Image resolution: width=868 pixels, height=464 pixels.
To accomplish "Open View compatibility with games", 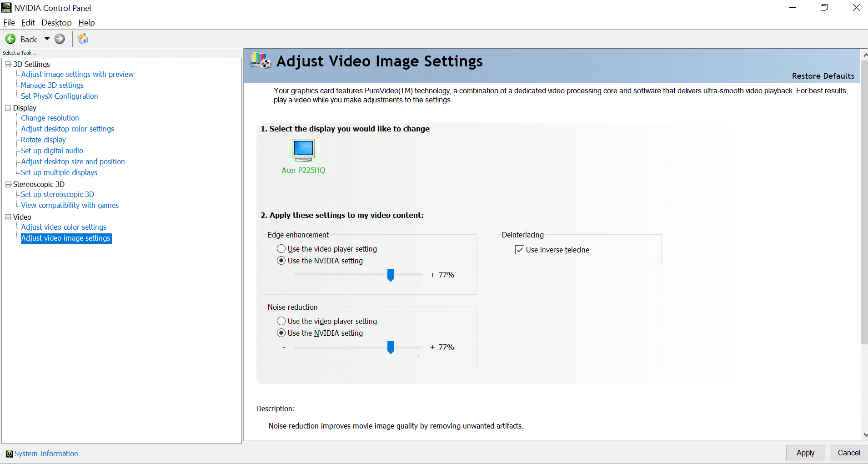I will pos(70,205).
